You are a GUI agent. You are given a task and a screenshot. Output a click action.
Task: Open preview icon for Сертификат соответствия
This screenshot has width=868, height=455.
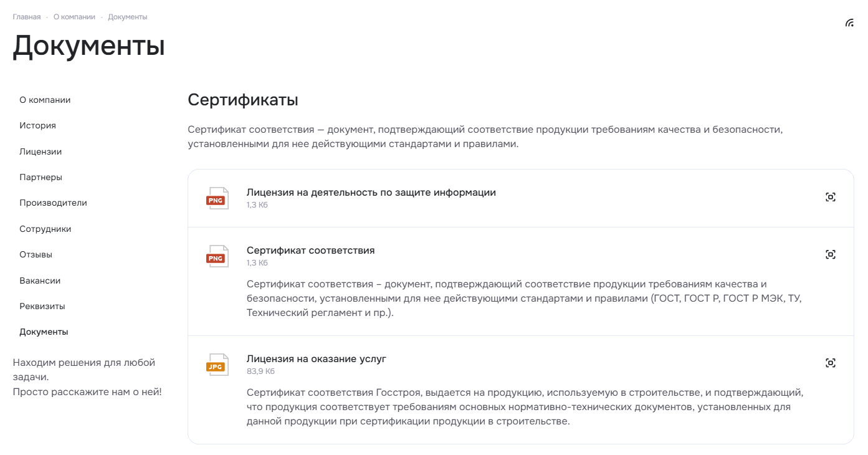830,254
